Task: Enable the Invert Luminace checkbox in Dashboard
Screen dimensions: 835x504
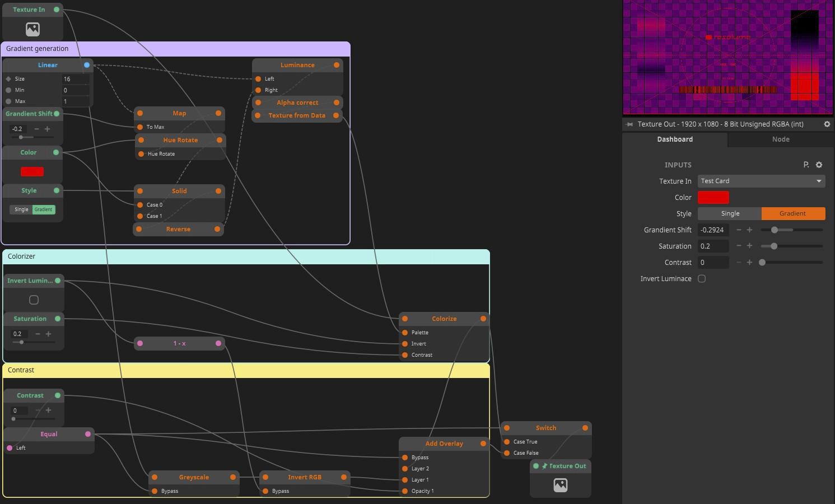Action: tap(702, 279)
